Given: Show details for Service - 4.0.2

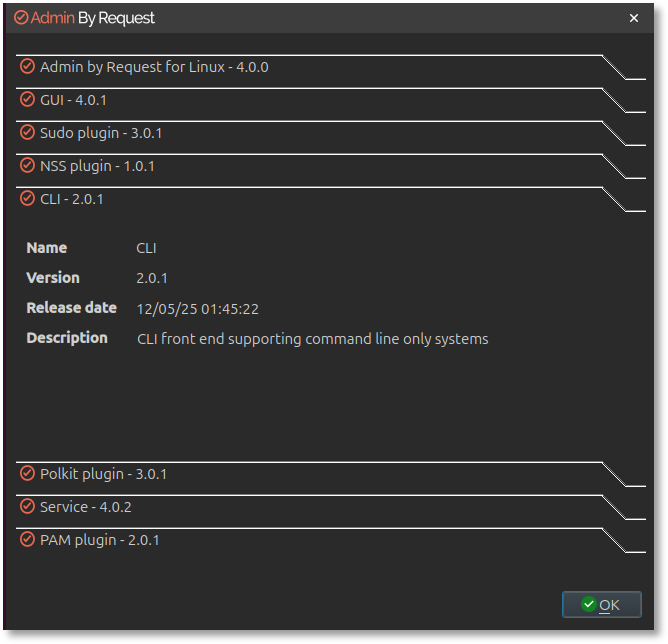Looking at the screenshot, I should point(86,507).
